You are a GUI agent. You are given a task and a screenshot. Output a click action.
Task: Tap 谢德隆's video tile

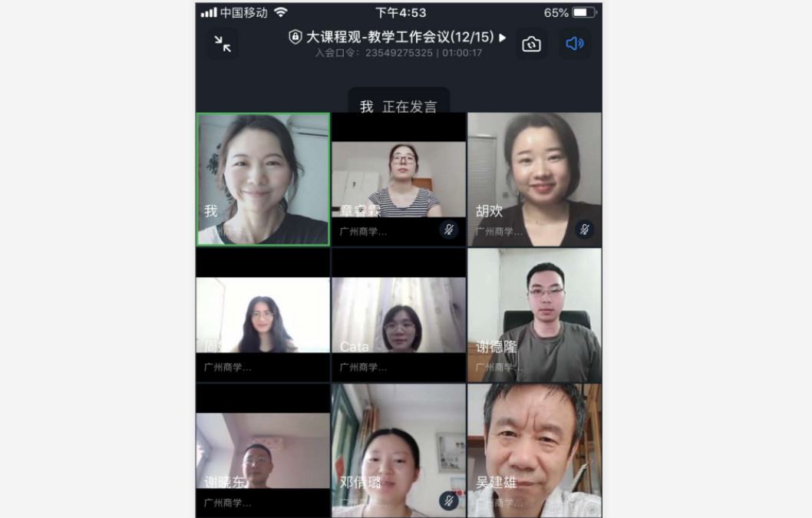(534, 315)
